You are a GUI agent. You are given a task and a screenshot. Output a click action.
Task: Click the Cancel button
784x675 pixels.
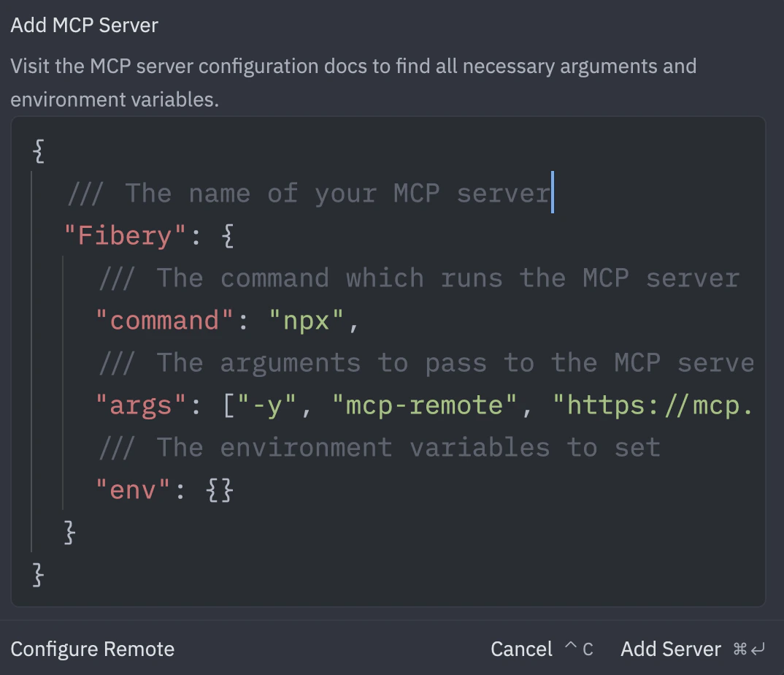(x=521, y=649)
